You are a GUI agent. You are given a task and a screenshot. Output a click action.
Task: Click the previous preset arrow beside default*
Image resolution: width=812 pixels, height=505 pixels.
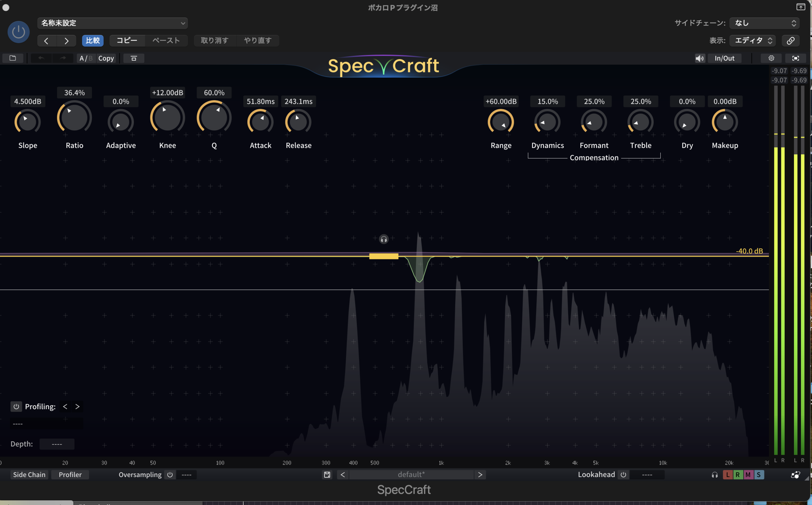tap(343, 475)
